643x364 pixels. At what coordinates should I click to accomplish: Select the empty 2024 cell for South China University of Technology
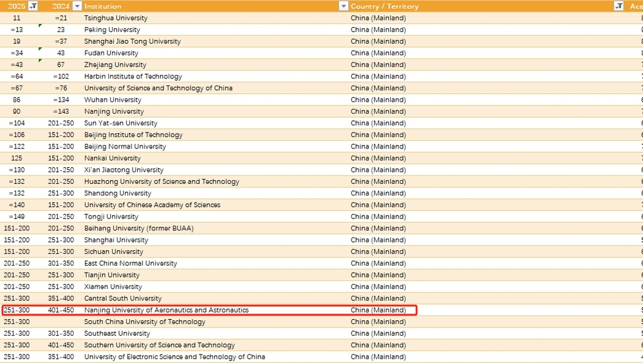61,322
